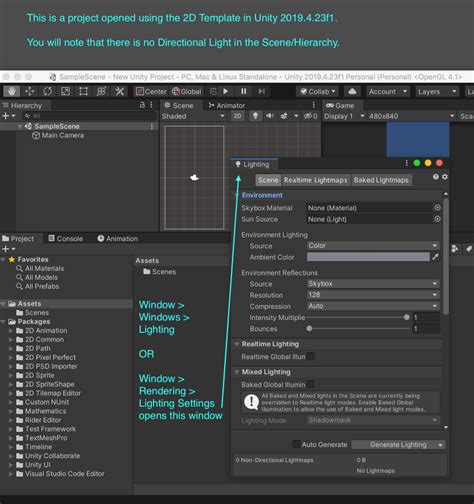Select Main Camera in Hierarchy
Image resolution: width=474 pixels, height=504 pixels.
coord(63,135)
